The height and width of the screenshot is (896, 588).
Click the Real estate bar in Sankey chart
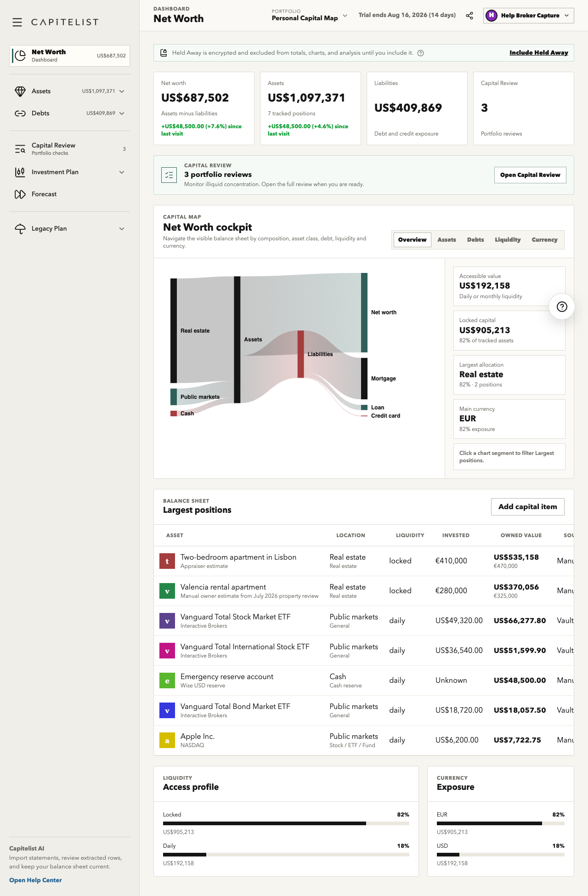pyautogui.click(x=174, y=330)
